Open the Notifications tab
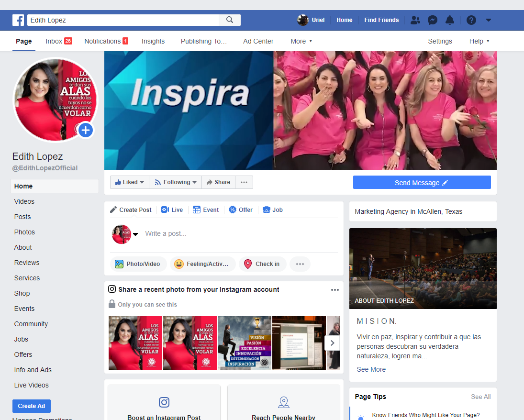The image size is (524, 420). tap(106, 41)
